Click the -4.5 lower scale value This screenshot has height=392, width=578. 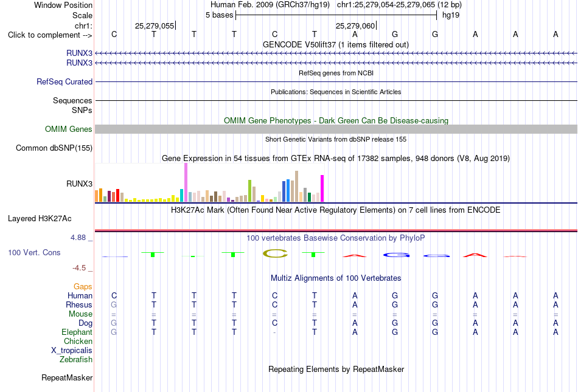[x=79, y=268]
